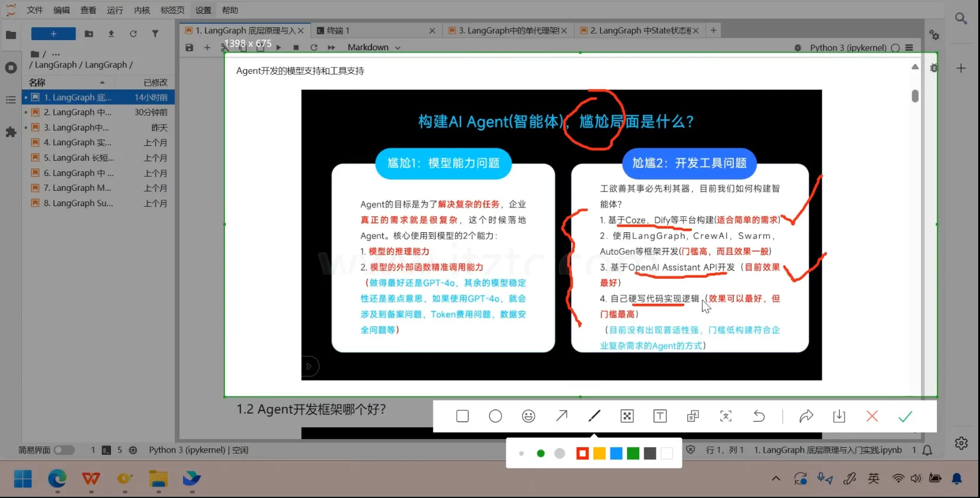Restart the kernel icon in notebook toolbar

(x=314, y=47)
